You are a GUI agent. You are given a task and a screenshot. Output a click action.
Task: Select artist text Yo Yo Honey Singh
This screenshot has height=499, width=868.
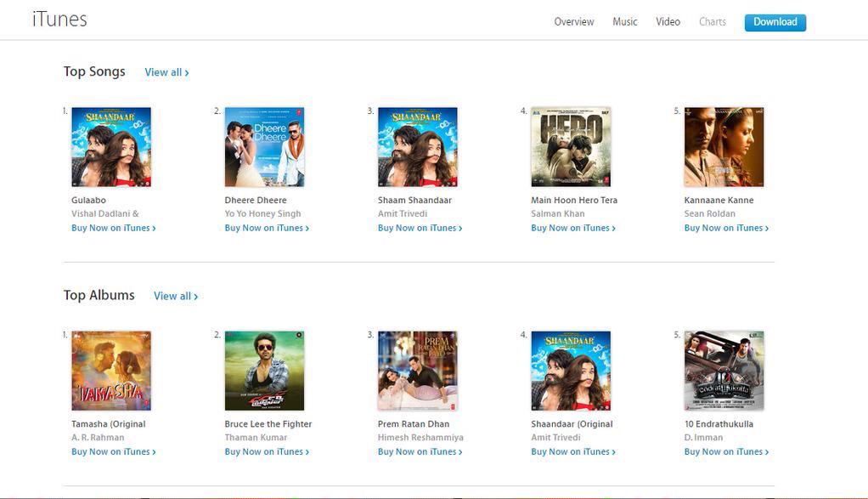tap(263, 213)
